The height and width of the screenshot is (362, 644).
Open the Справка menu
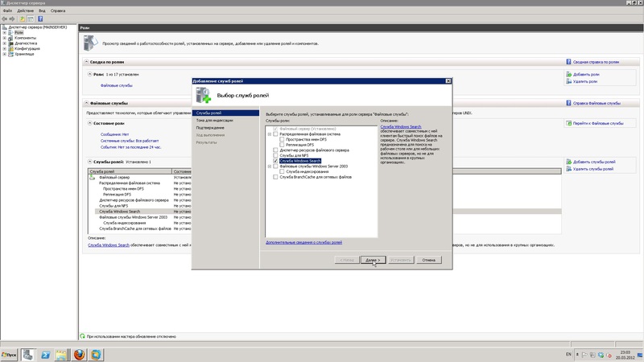tap(58, 10)
